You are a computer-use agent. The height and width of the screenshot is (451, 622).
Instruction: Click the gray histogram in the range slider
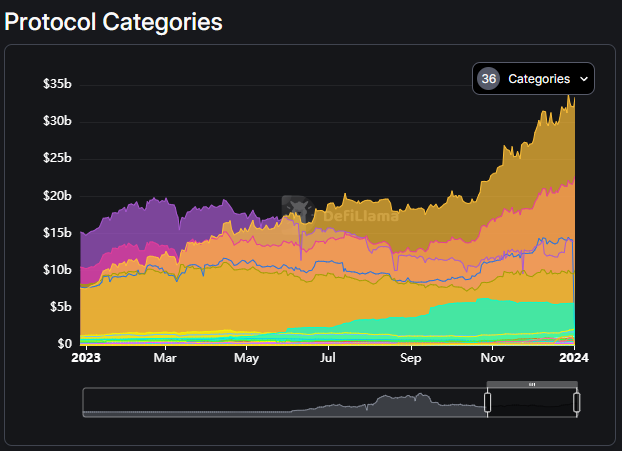pos(400,404)
